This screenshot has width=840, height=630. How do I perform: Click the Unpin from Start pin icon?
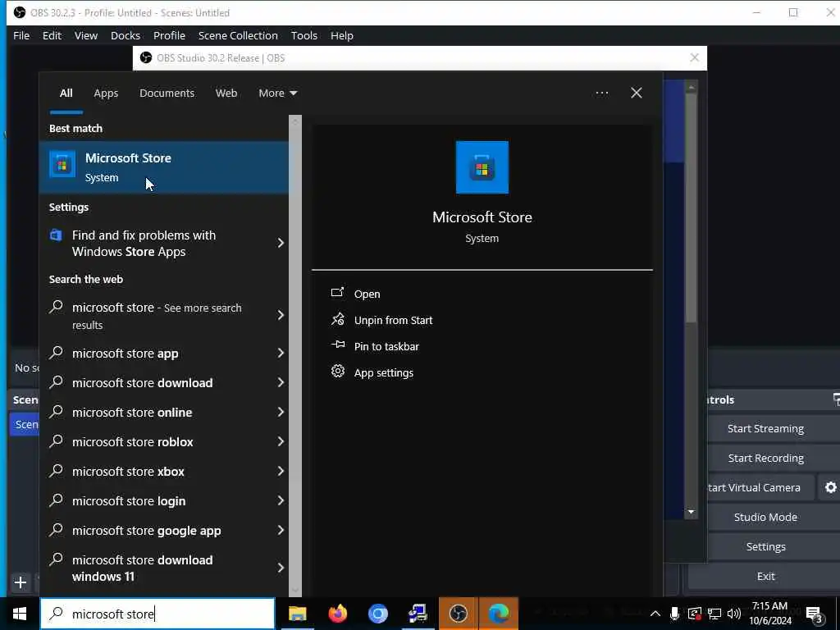click(x=337, y=319)
